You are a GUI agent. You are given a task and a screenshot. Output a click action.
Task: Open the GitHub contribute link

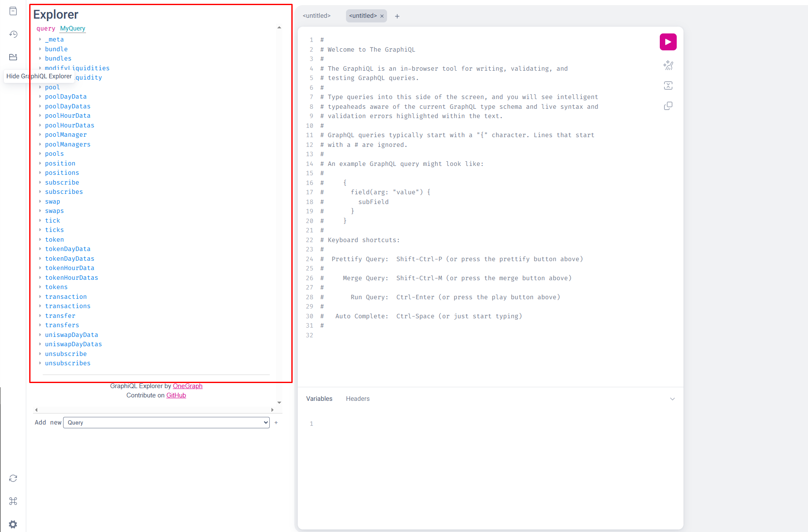tap(176, 395)
